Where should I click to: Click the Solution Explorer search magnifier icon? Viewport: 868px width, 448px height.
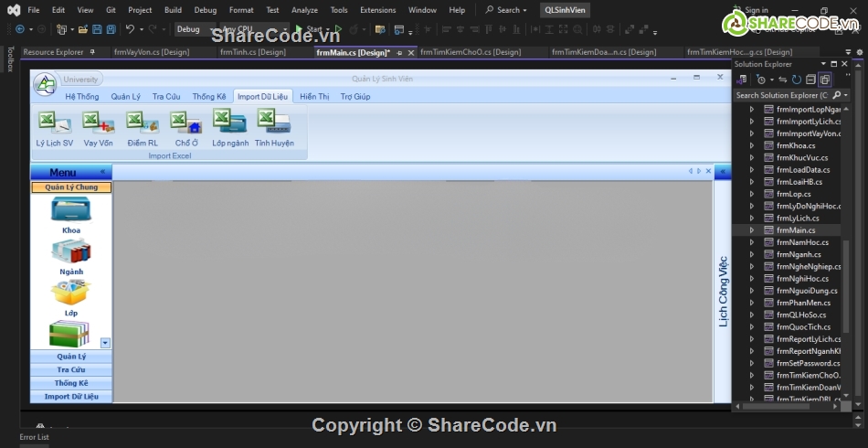click(x=837, y=95)
